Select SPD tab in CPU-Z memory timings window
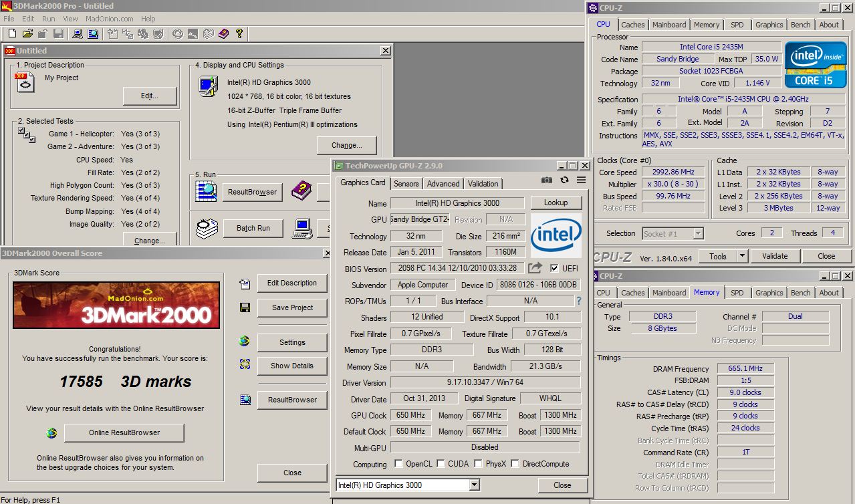Image resolution: width=855 pixels, height=504 pixels. click(x=737, y=293)
